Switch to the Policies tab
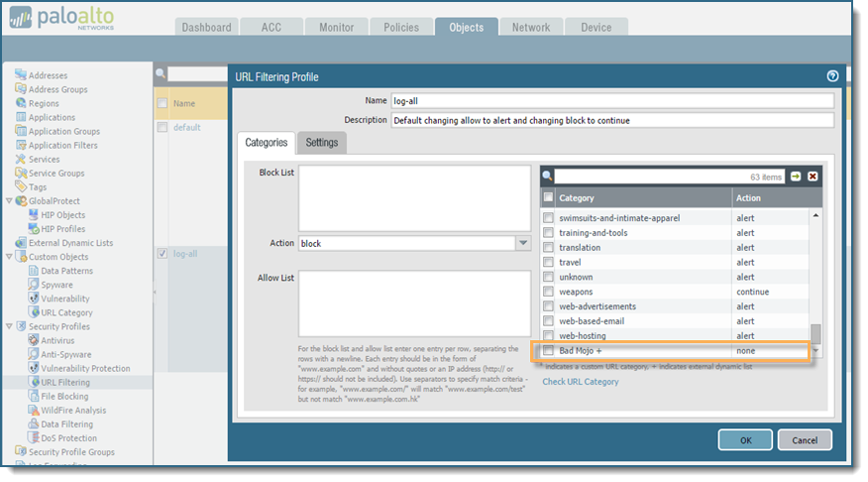The height and width of the screenshot is (482, 868). pyautogui.click(x=401, y=27)
